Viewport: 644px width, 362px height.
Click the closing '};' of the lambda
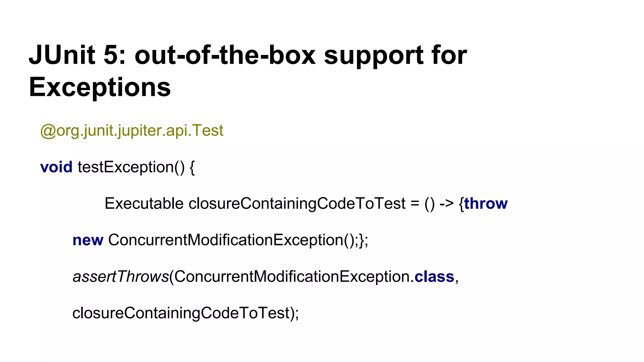coord(363,240)
